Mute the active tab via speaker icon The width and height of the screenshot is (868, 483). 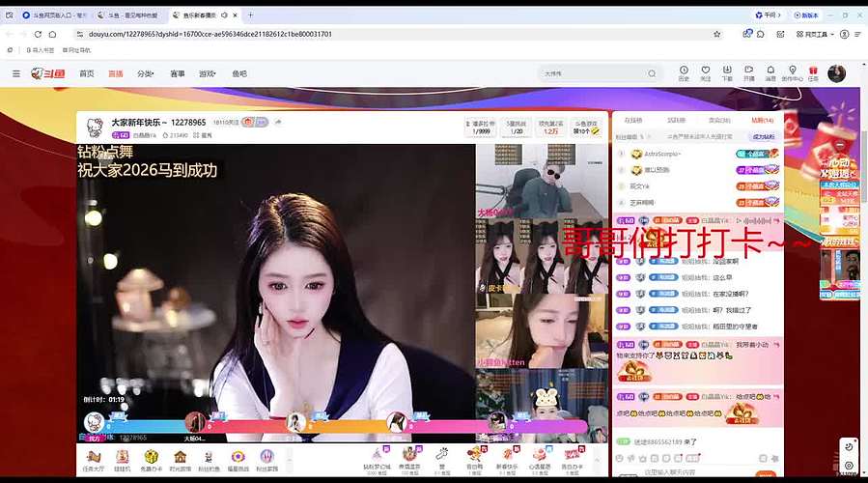point(224,14)
